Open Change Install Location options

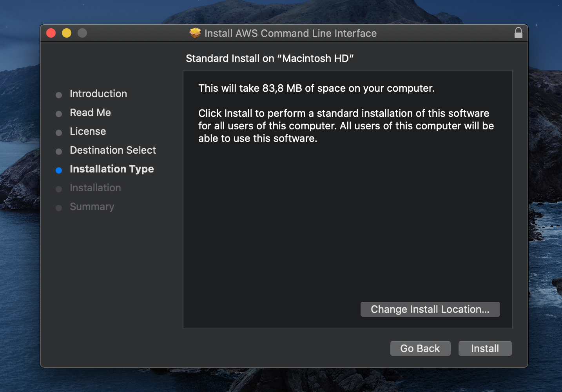coord(430,309)
